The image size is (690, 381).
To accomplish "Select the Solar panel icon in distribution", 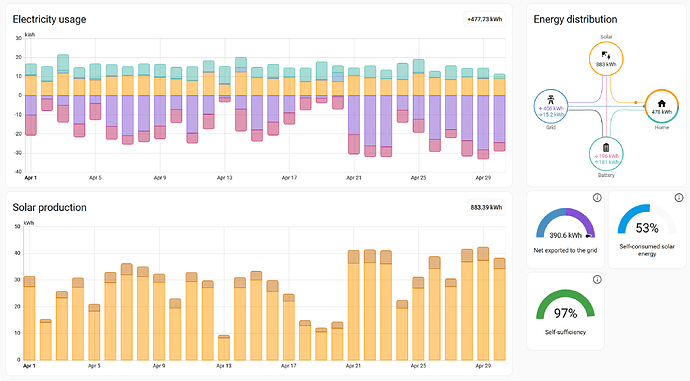I will click(x=606, y=55).
